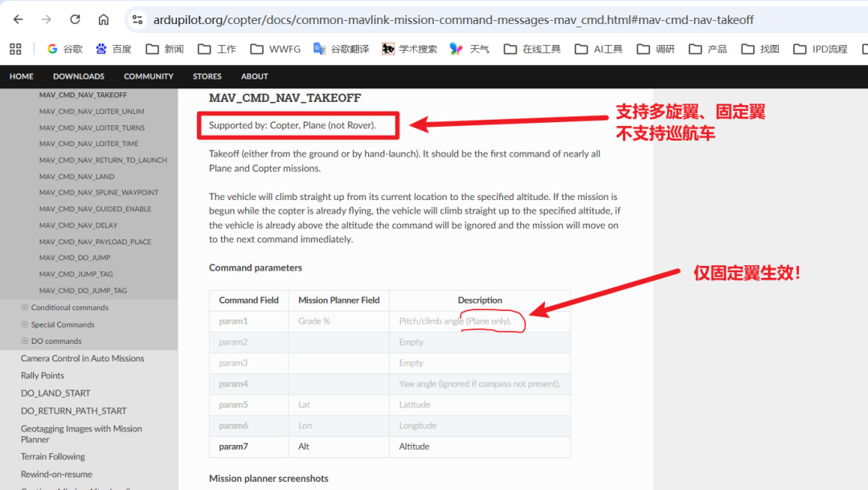Open the 天气 weather bookmark
The width and height of the screenshot is (868, 490).
[x=469, y=49]
